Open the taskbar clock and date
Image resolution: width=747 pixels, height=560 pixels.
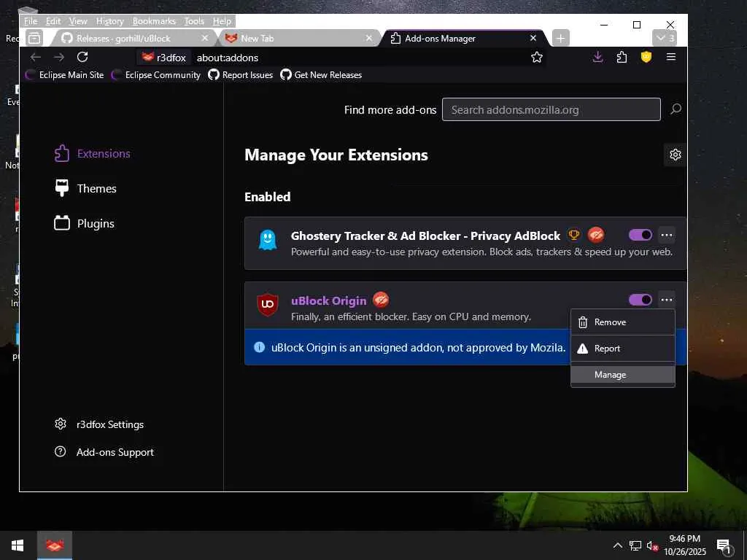(685, 545)
